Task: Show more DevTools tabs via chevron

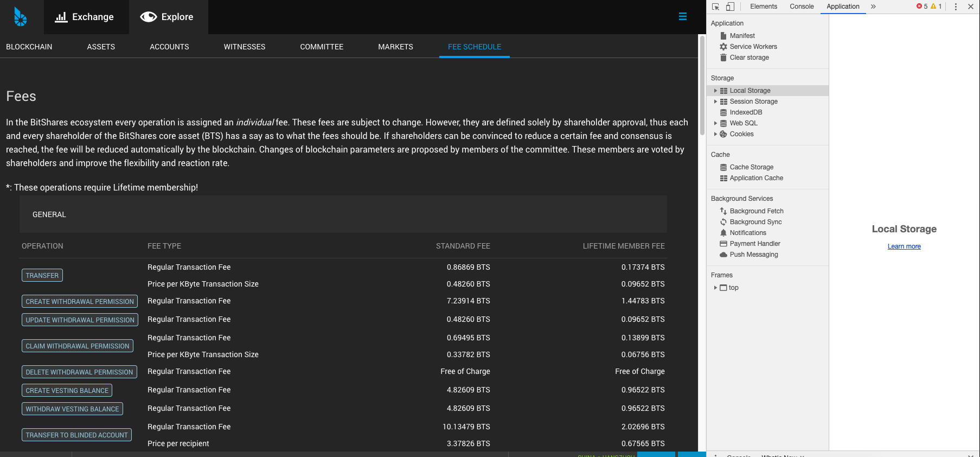Action: click(x=873, y=7)
